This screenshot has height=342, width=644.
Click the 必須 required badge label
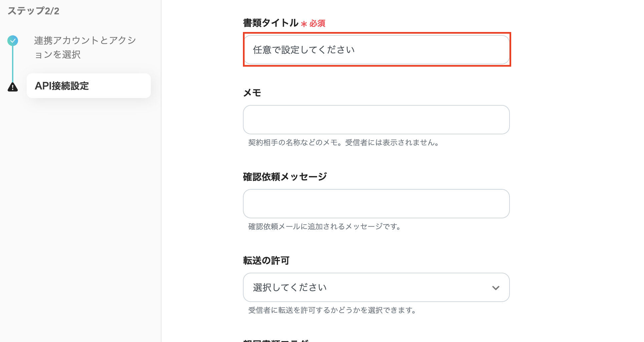coord(316,24)
